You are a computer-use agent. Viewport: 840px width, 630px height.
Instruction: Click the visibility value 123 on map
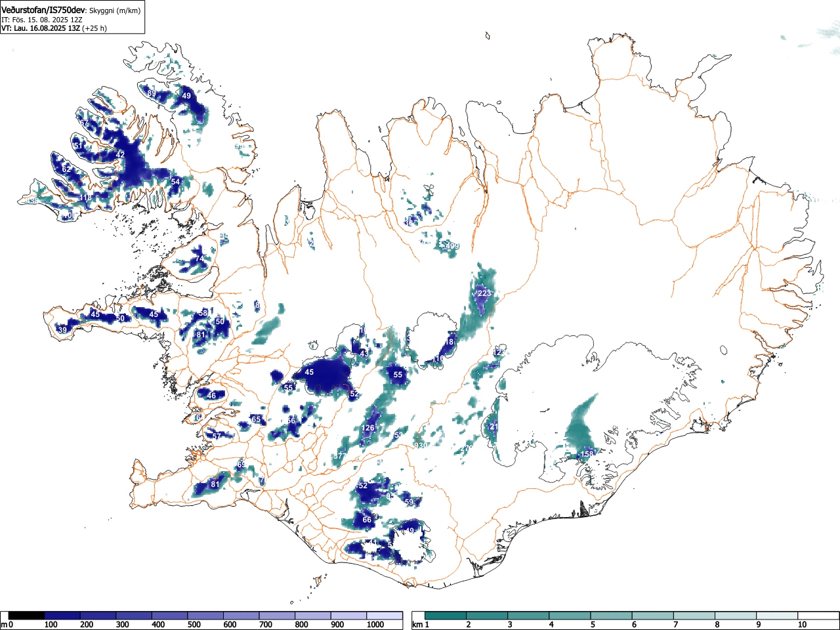tap(499, 352)
